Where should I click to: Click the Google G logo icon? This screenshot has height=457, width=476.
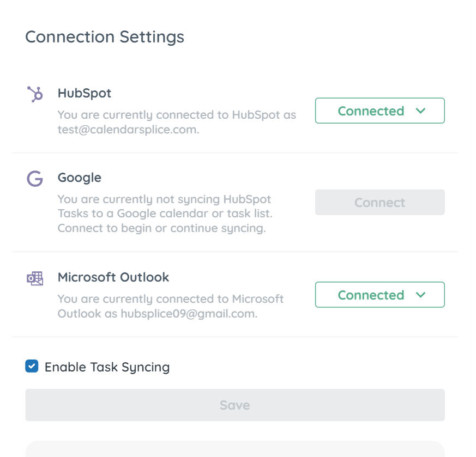coord(35,179)
